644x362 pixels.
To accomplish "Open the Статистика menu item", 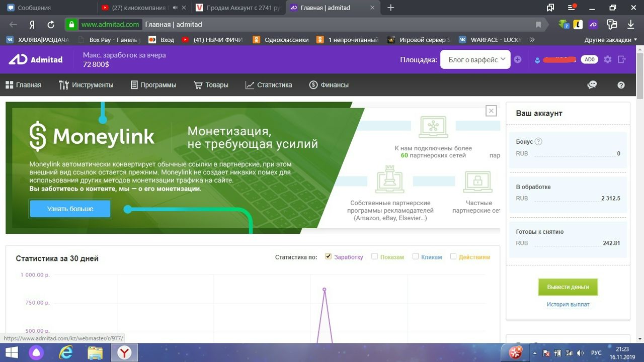I will [269, 85].
